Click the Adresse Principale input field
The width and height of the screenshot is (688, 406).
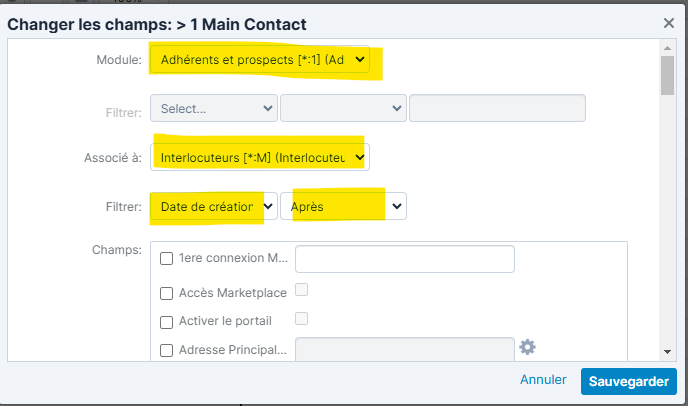coord(404,350)
